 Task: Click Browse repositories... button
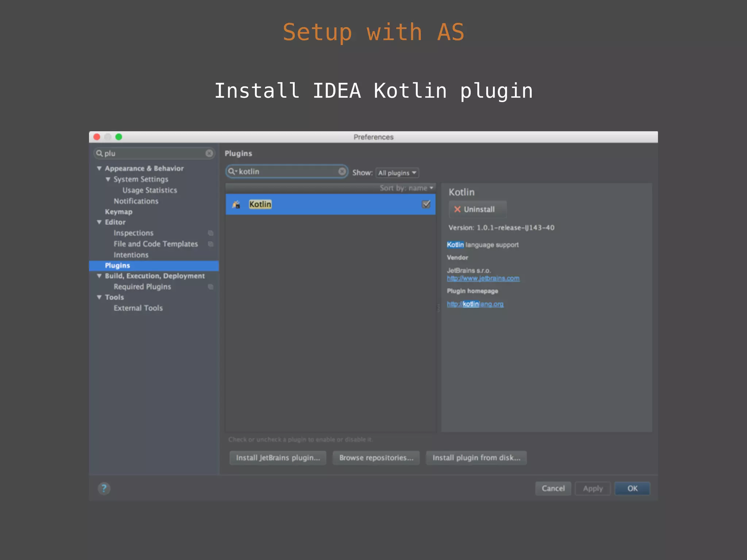pos(376,458)
